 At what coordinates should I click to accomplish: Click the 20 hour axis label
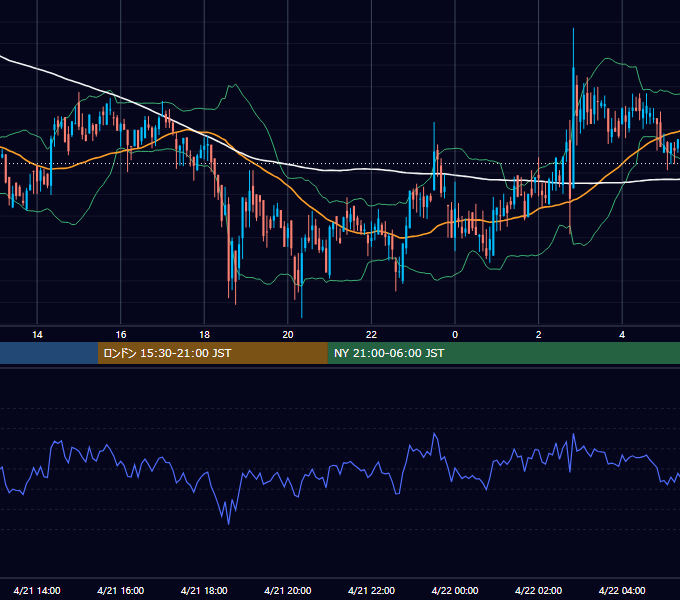(288, 335)
